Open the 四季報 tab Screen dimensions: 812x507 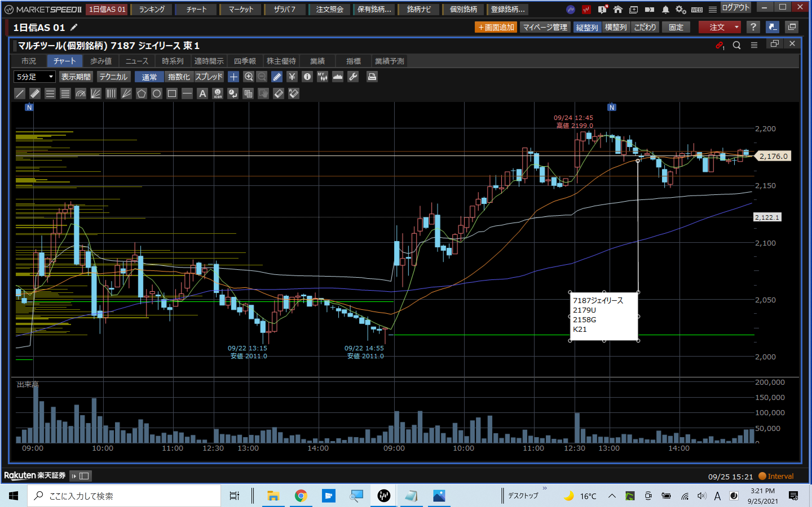[245, 61]
